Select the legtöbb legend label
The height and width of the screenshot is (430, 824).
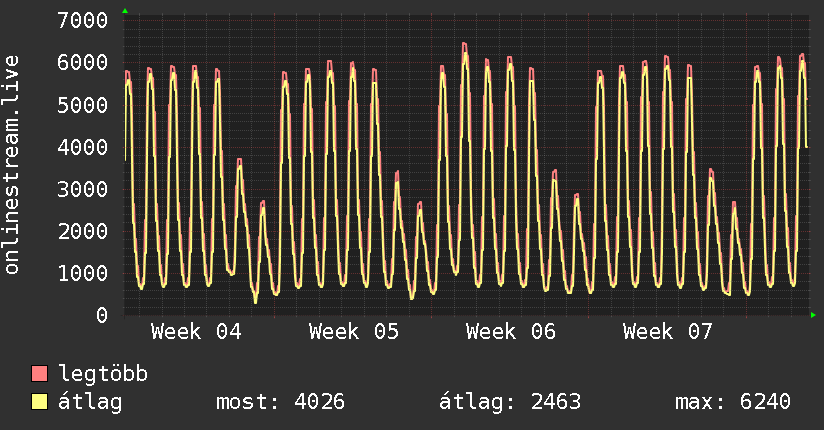pos(103,375)
